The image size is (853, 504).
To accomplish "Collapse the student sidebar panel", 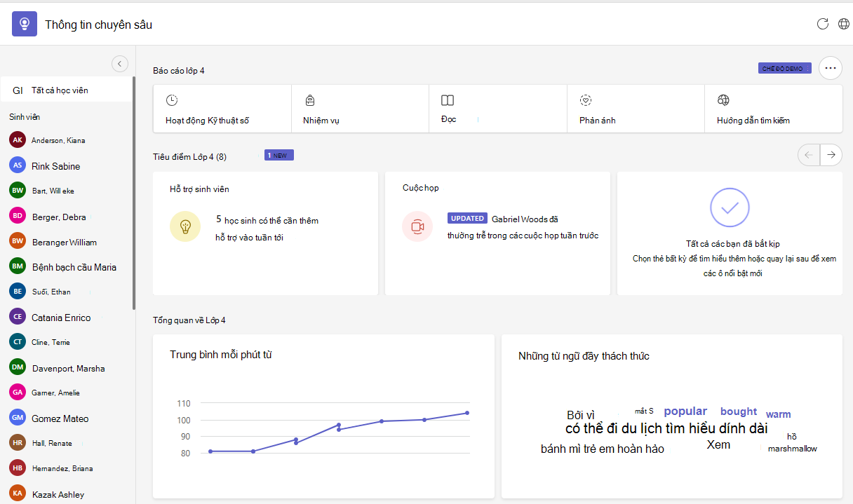I will (x=120, y=64).
